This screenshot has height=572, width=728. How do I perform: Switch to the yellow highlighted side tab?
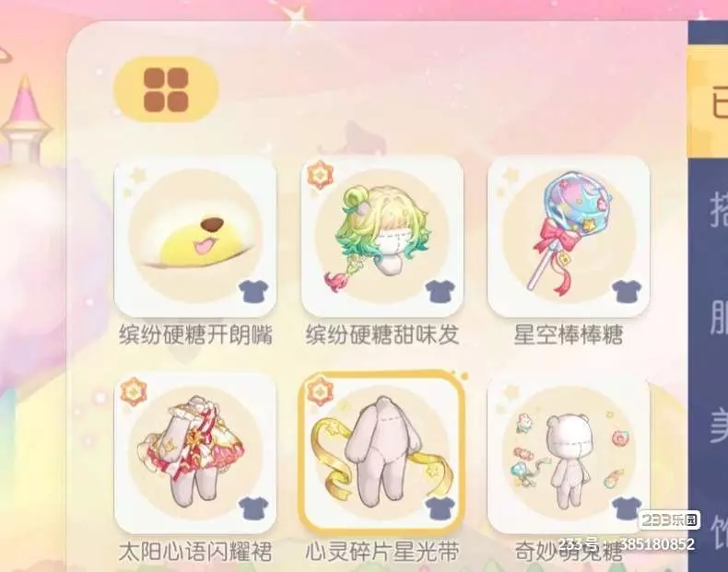[708, 102]
